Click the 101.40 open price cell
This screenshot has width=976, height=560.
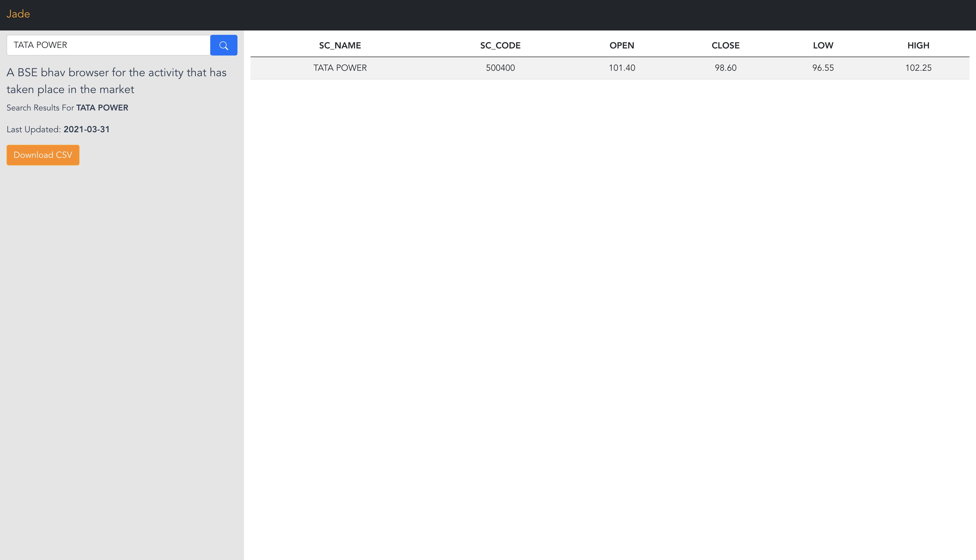click(x=621, y=68)
